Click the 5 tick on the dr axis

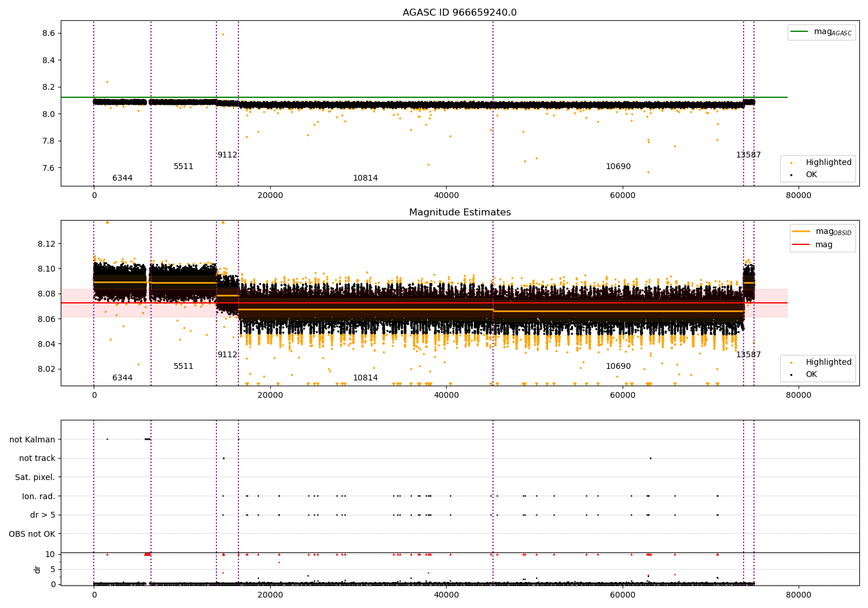(x=53, y=569)
